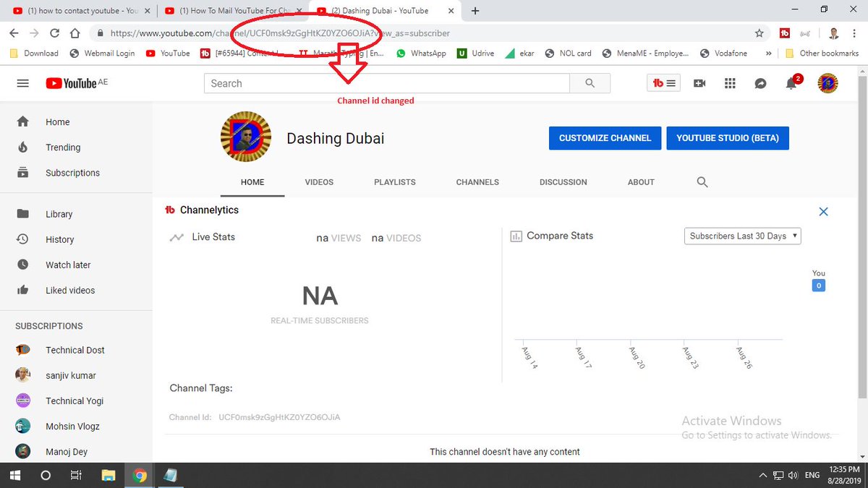Image resolution: width=868 pixels, height=488 pixels.
Task: Open the Technical Dost subscription
Action: (x=76, y=350)
